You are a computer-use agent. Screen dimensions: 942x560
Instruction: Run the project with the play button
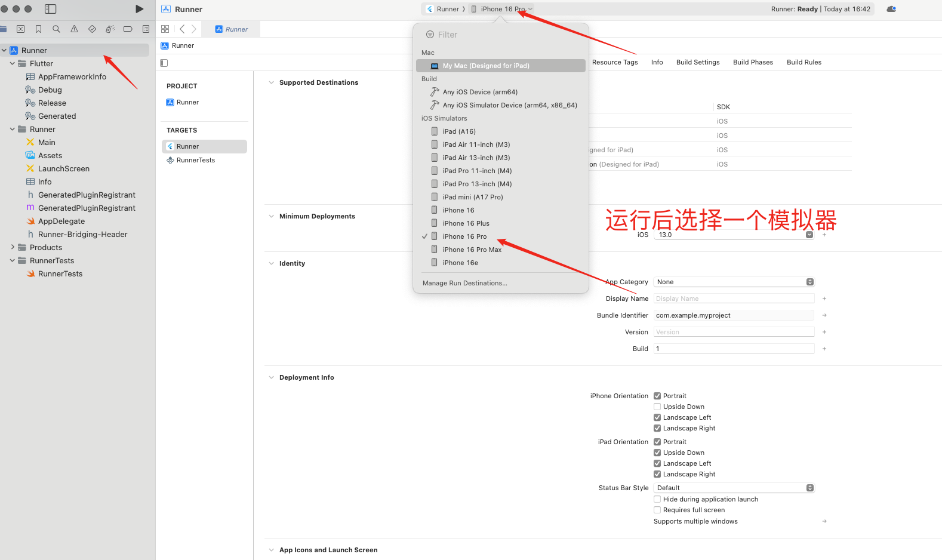(x=139, y=9)
